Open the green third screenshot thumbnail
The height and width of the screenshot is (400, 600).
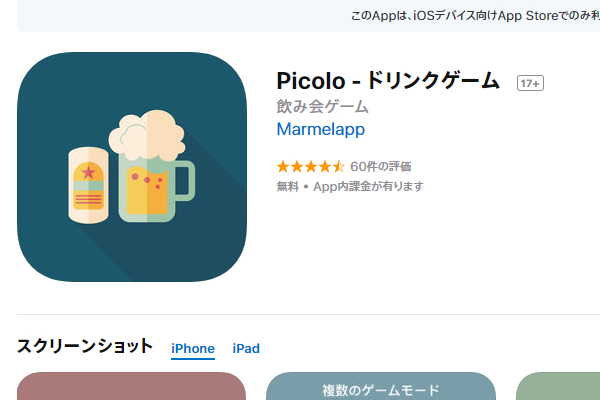coord(558,386)
